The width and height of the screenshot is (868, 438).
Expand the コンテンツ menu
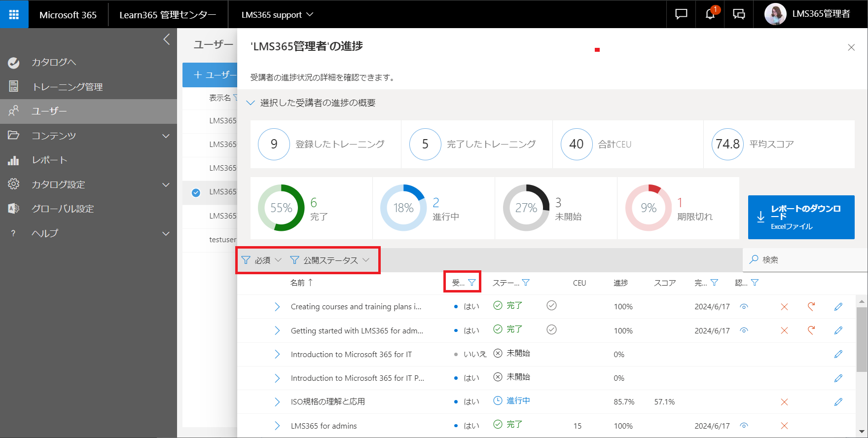pyautogui.click(x=166, y=136)
